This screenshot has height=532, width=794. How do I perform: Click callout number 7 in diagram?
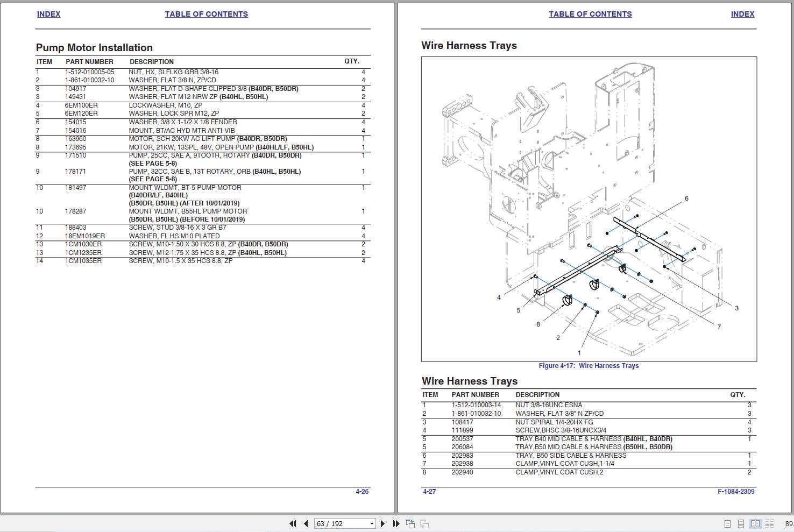coord(719,327)
